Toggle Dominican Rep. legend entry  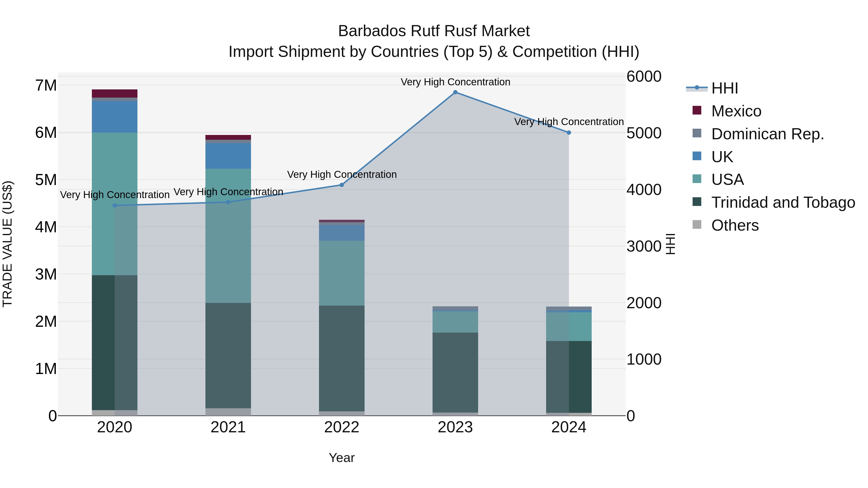tap(758, 134)
